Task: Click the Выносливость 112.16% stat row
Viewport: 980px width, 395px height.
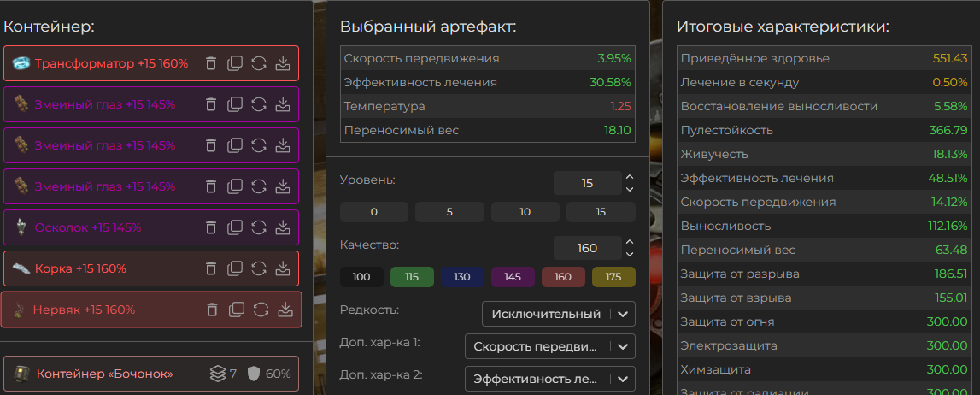Action: tap(824, 227)
